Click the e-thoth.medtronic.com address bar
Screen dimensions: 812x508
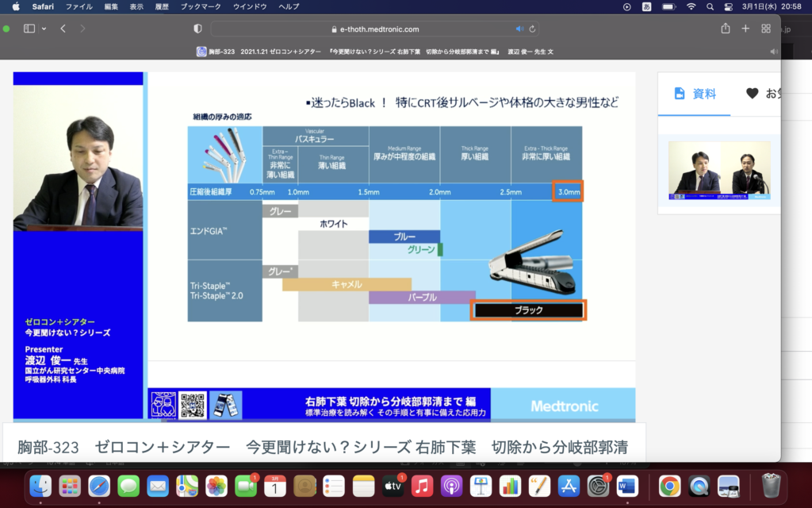[x=379, y=29]
